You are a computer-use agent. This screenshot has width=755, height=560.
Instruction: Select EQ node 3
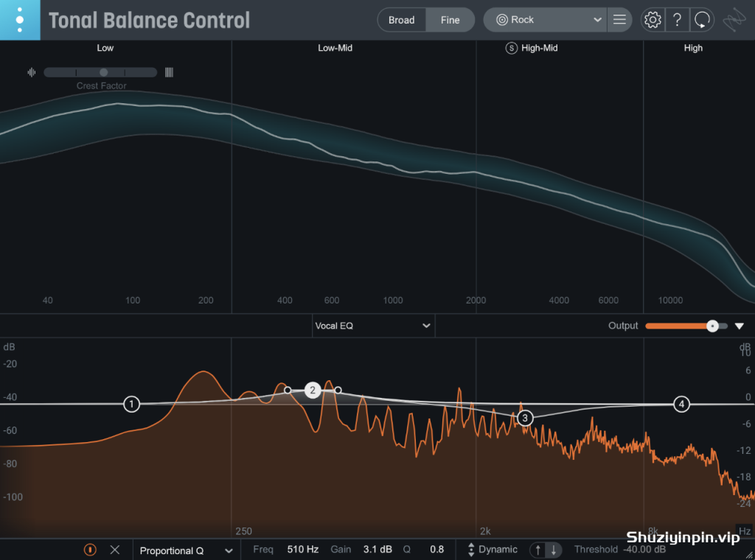pyautogui.click(x=525, y=418)
